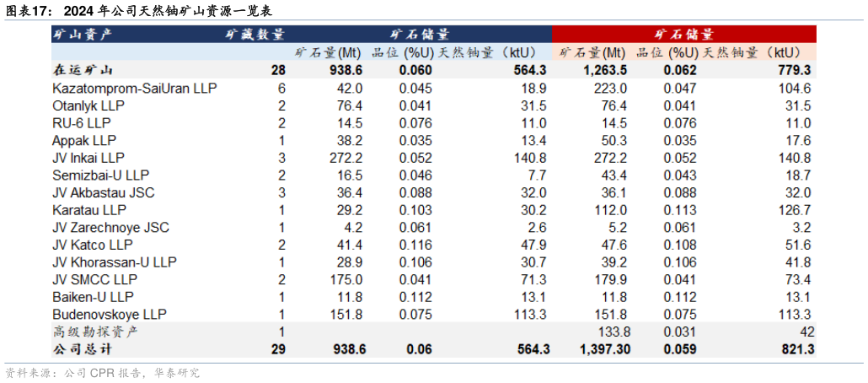
Task: Select the Semizbai-U value 7.7
Action: [538, 175]
